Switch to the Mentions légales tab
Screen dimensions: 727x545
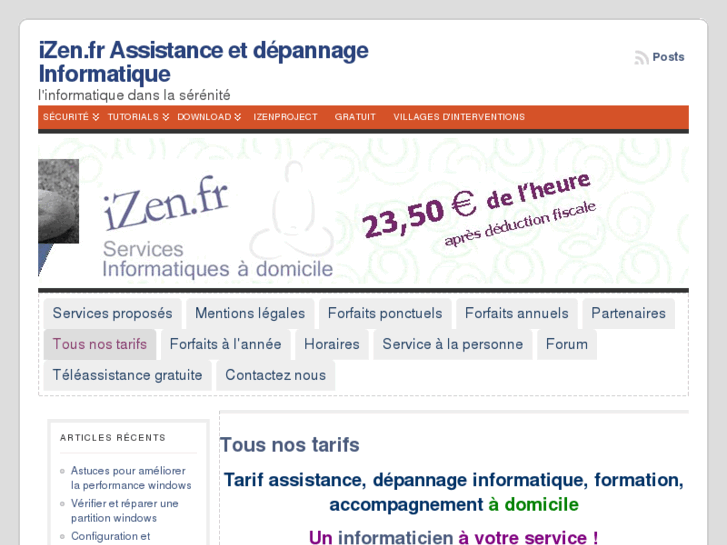(x=250, y=314)
